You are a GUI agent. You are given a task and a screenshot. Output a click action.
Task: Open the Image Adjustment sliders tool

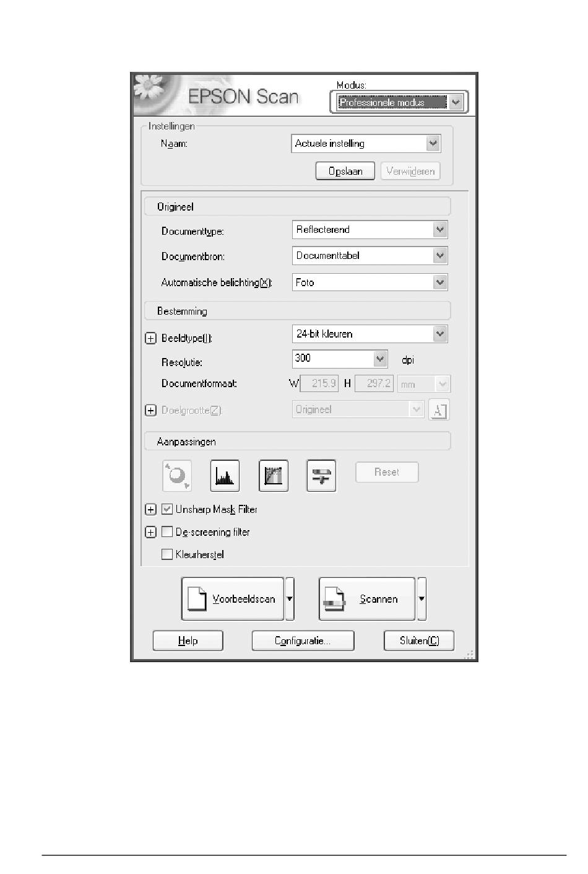(321, 476)
